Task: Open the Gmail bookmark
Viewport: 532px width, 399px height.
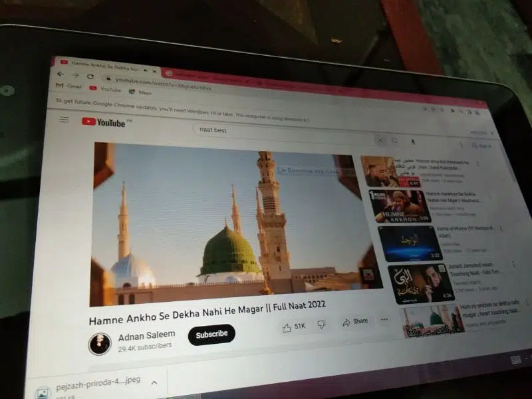Action: [69, 86]
